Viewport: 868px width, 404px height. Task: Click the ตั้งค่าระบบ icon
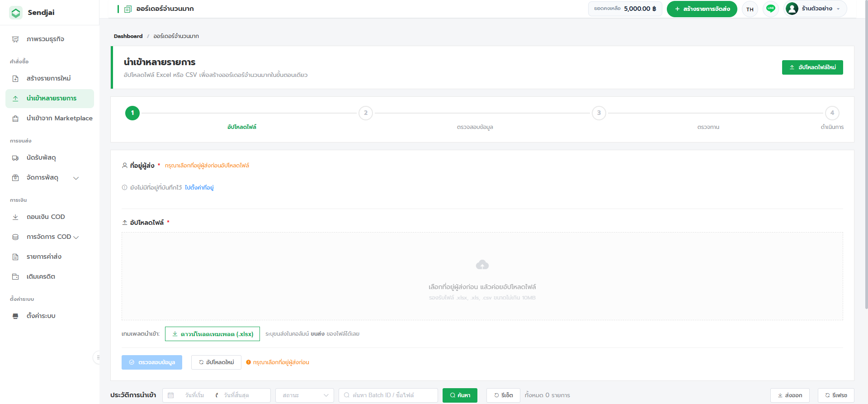click(15, 316)
